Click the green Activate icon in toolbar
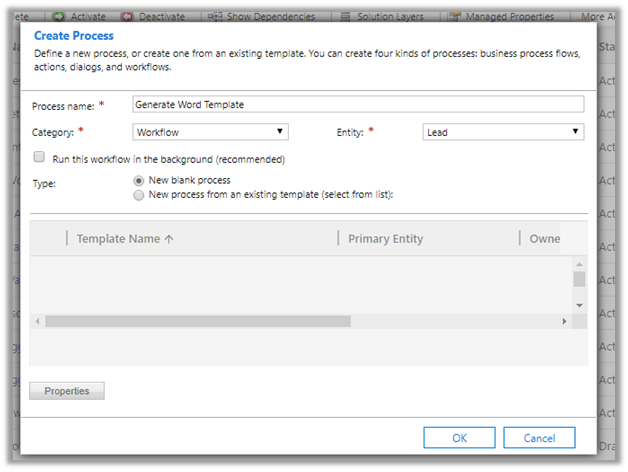 point(59,17)
